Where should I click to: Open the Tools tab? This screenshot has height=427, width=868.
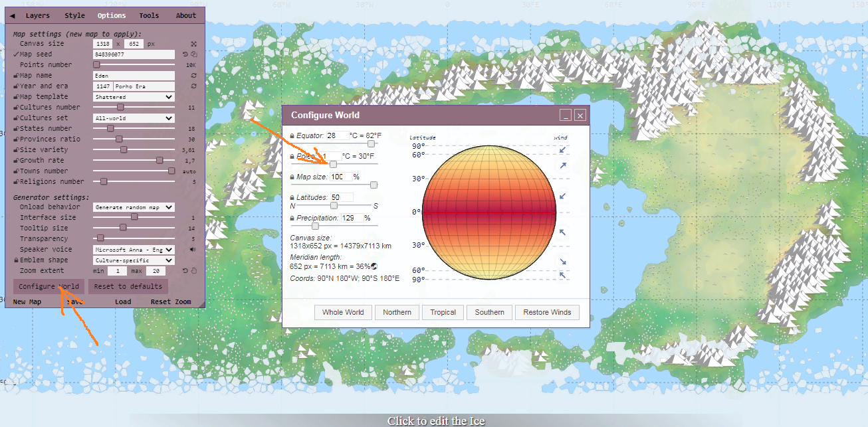click(149, 15)
